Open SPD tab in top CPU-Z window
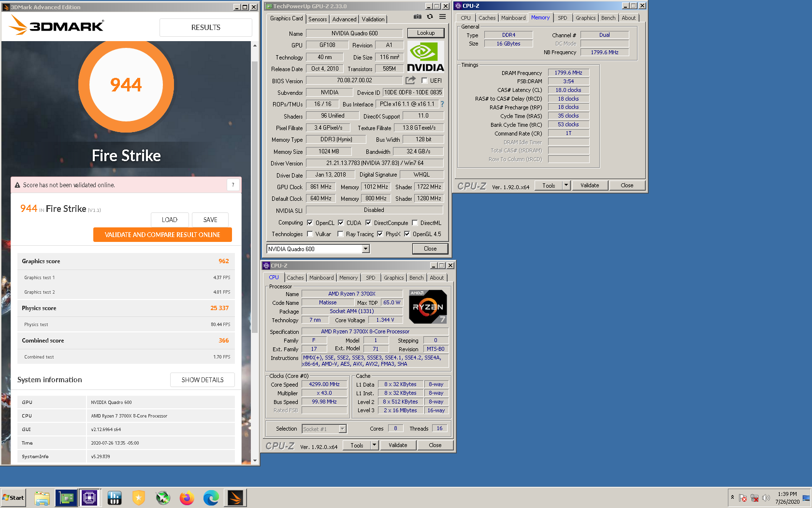The width and height of the screenshot is (812, 508). [563, 18]
